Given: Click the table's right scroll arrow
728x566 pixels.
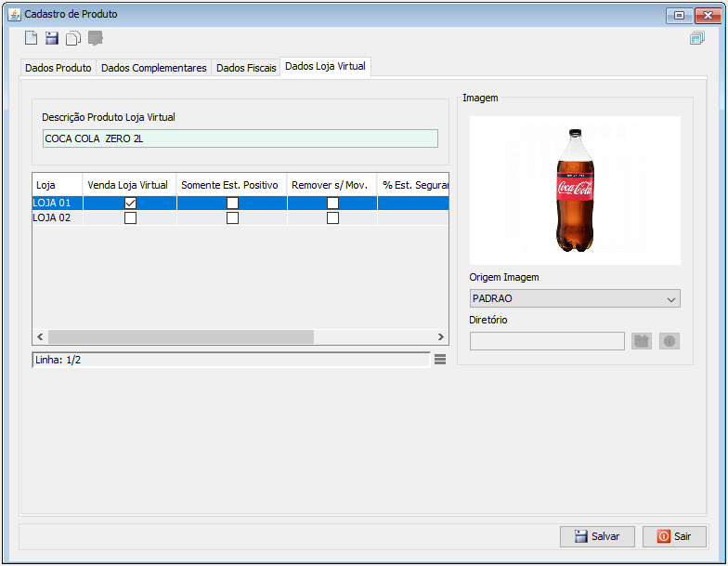Looking at the screenshot, I should pos(440,336).
